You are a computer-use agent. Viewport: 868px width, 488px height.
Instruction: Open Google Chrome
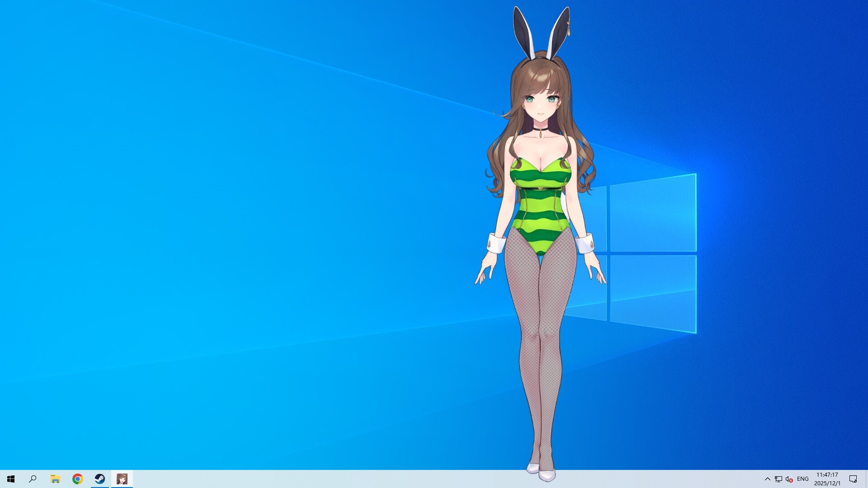(x=77, y=479)
